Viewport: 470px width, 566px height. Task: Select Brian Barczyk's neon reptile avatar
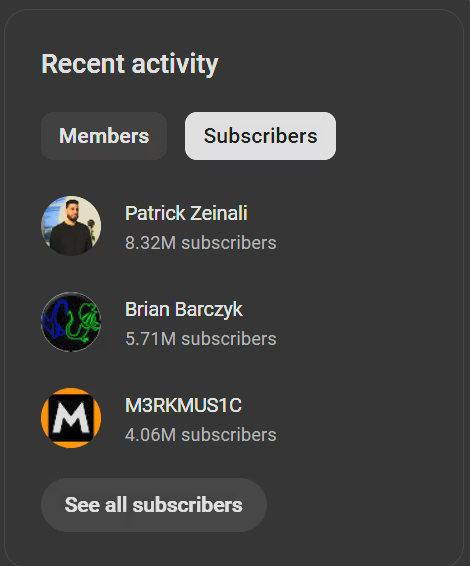click(71, 322)
